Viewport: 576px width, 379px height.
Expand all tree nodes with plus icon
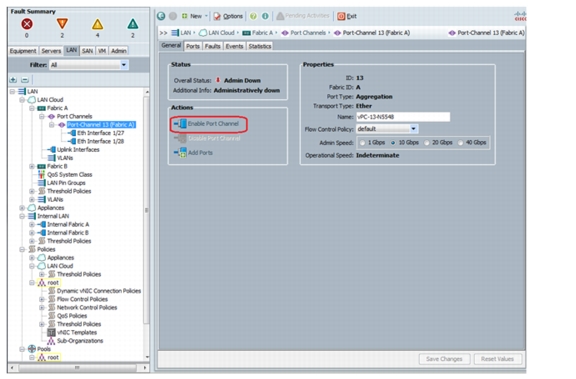[13, 80]
